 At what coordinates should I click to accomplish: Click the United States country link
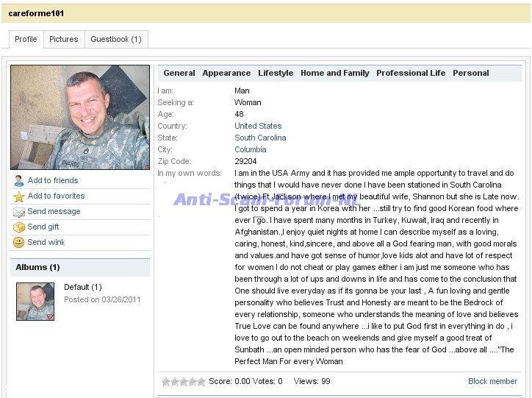tap(258, 126)
